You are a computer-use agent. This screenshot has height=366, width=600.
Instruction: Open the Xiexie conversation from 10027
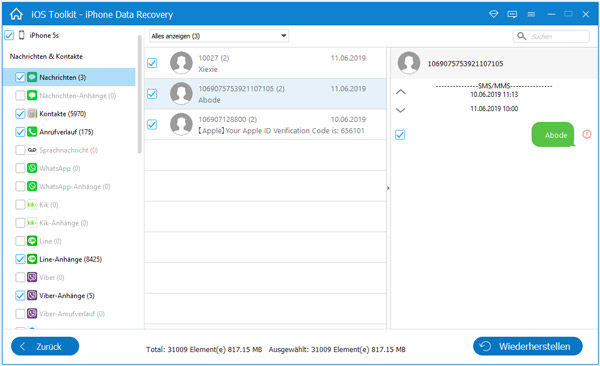pyautogui.click(x=265, y=63)
